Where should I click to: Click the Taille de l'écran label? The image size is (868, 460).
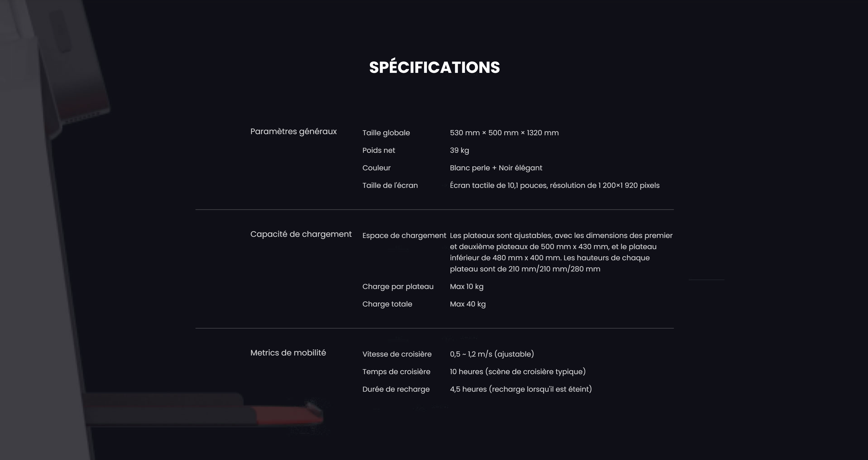(390, 185)
